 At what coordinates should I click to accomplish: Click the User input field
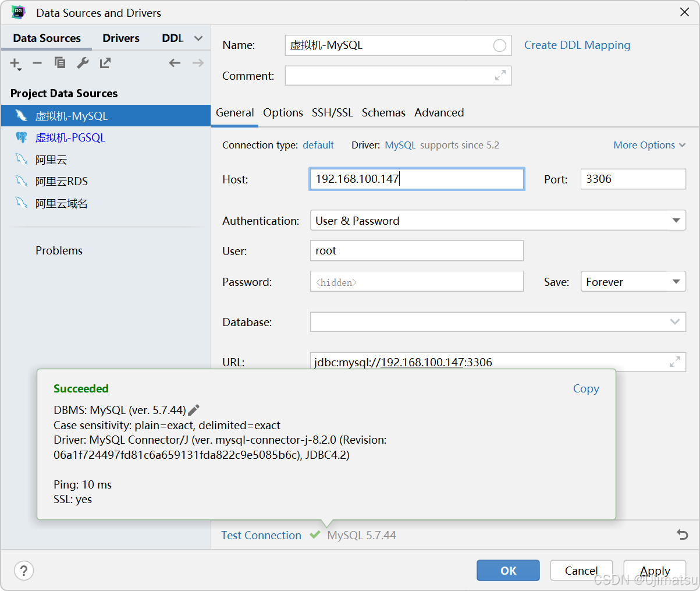[x=417, y=251]
